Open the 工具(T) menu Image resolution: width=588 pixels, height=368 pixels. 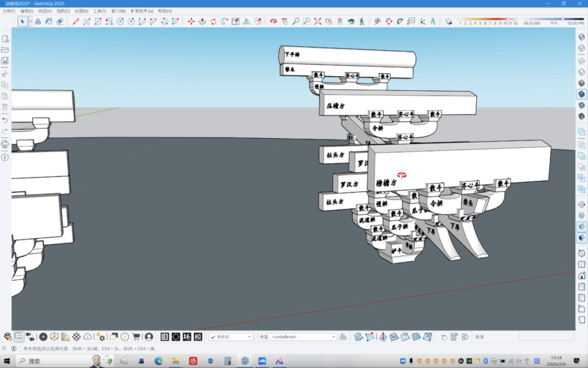click(x=100, y=11)
